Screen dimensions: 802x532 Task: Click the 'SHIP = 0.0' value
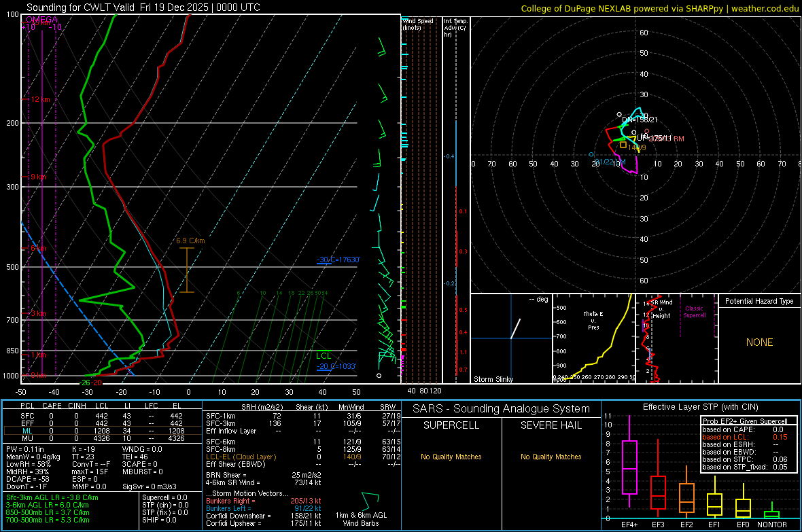tap(159, 520)
